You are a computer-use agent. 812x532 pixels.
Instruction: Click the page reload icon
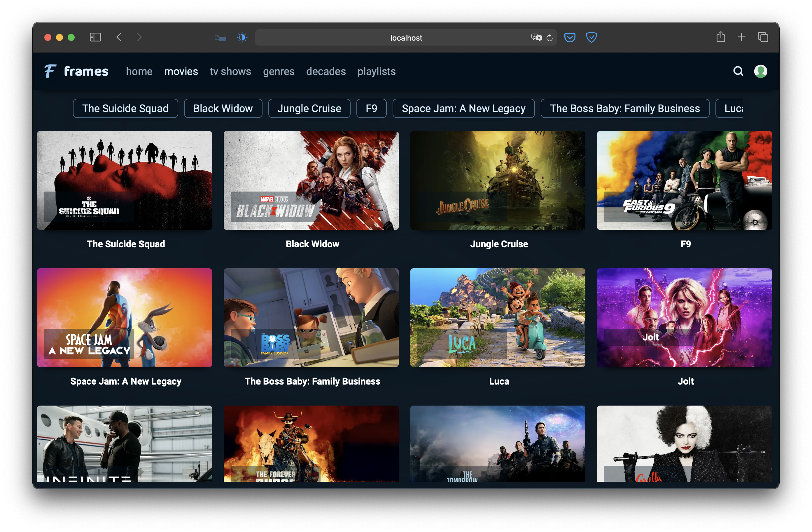coord(549,38)
